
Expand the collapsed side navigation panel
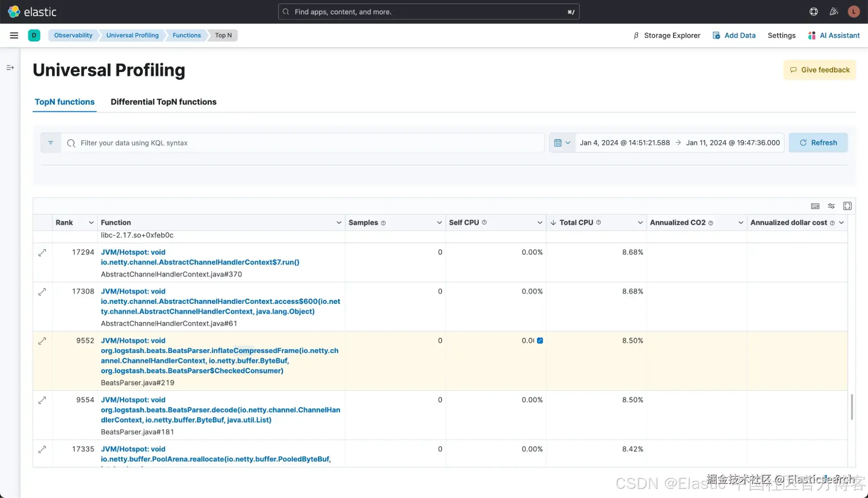pos(10,68)
